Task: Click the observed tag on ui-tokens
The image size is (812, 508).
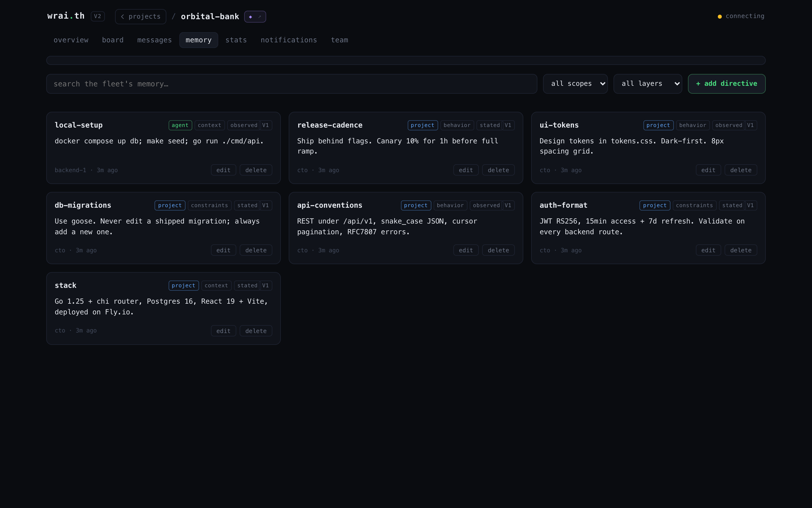Action: (729, 125)
